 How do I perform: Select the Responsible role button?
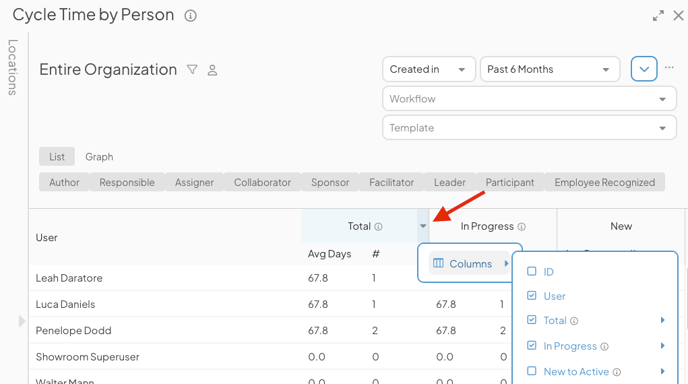point(127,182)
